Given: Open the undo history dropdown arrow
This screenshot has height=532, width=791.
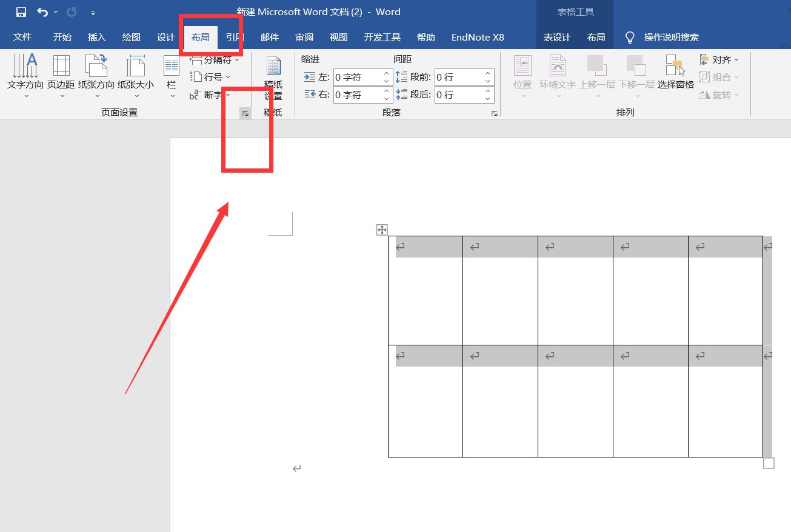Looking at the screenshot, I should tap(56, 12).
